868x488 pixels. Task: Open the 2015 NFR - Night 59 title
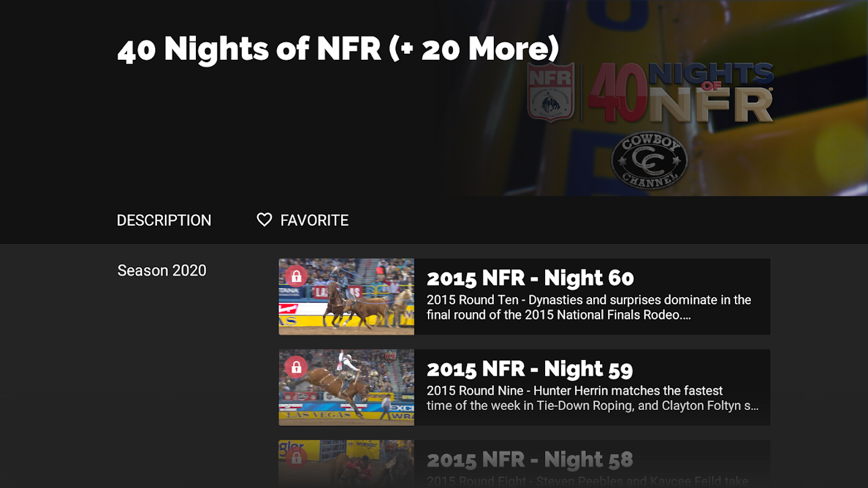529,369
